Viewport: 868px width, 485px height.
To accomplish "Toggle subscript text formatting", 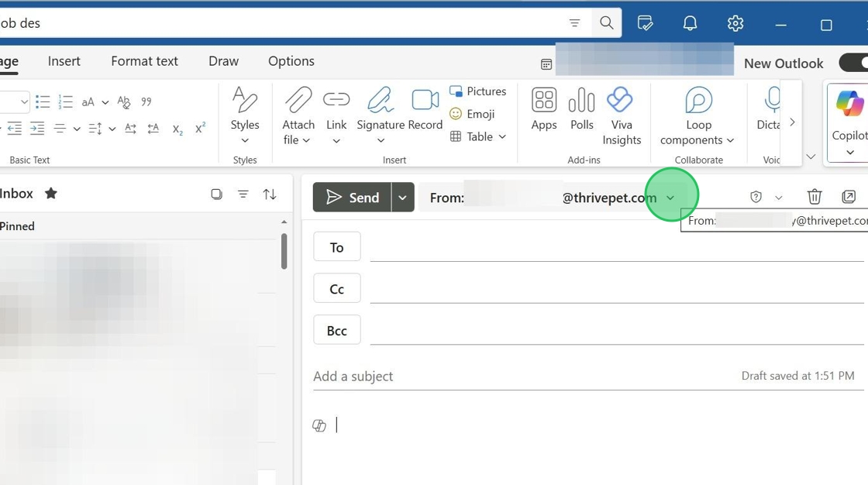I will 177,129.
